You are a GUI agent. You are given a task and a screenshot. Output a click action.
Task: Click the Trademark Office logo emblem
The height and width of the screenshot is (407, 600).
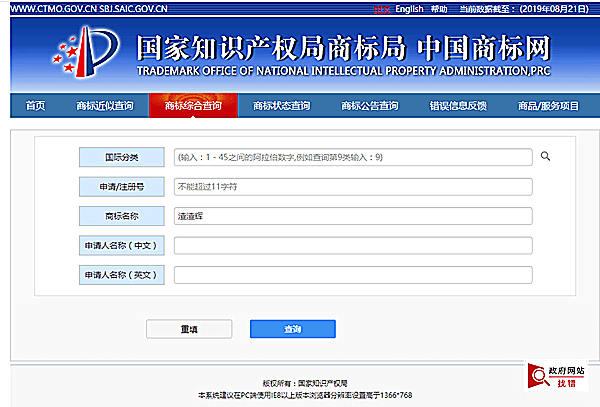(x=86, y=52)
